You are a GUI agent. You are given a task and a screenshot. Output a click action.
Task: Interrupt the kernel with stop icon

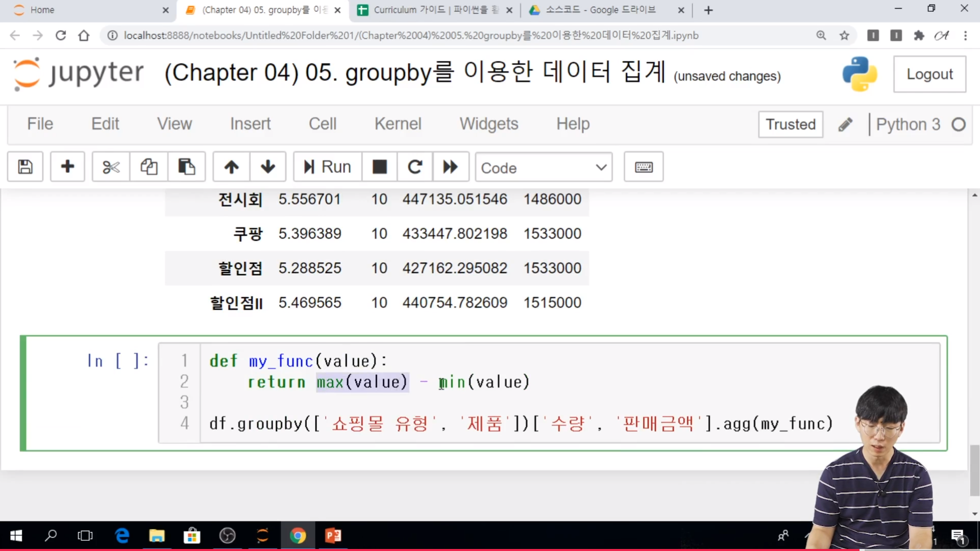(x=379, y=167)
